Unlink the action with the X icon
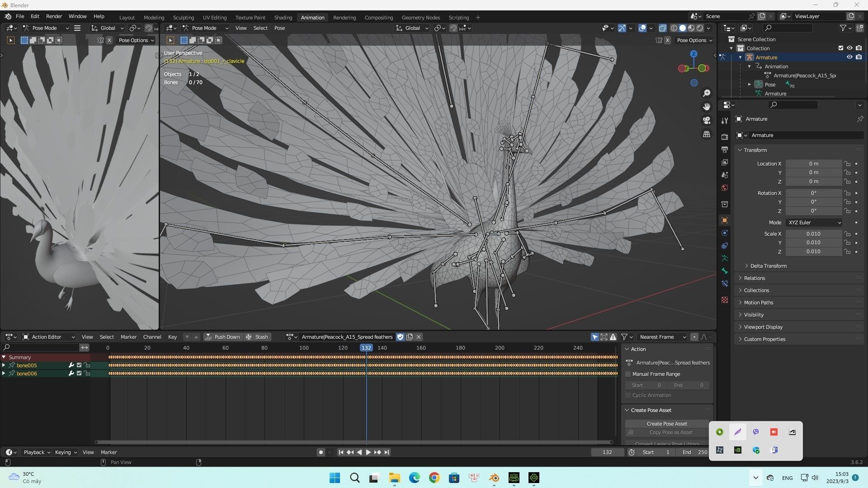 (x=419, y=337)
